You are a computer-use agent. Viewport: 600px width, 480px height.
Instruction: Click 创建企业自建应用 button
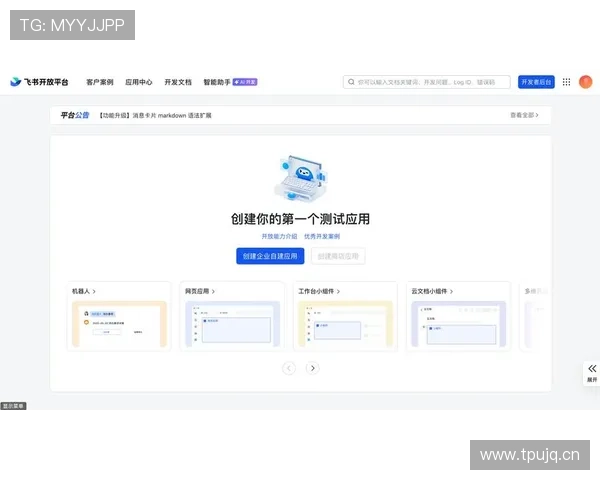coord(270,256)
